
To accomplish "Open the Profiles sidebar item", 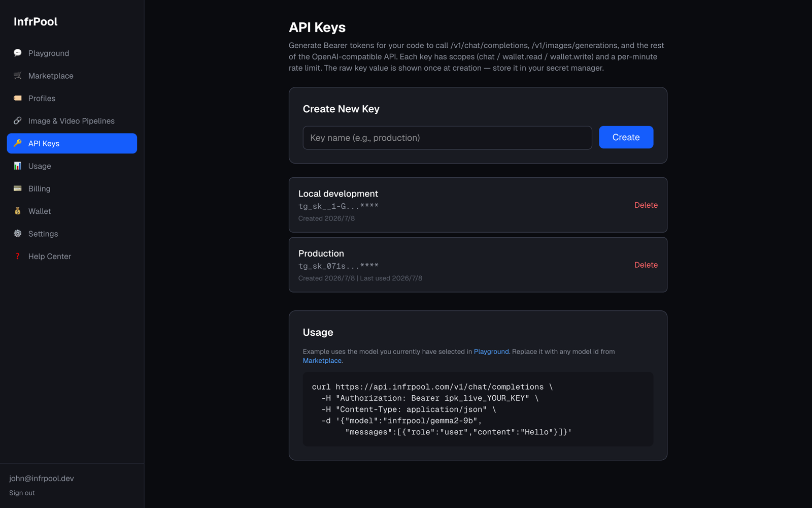I will pos(72,99).
